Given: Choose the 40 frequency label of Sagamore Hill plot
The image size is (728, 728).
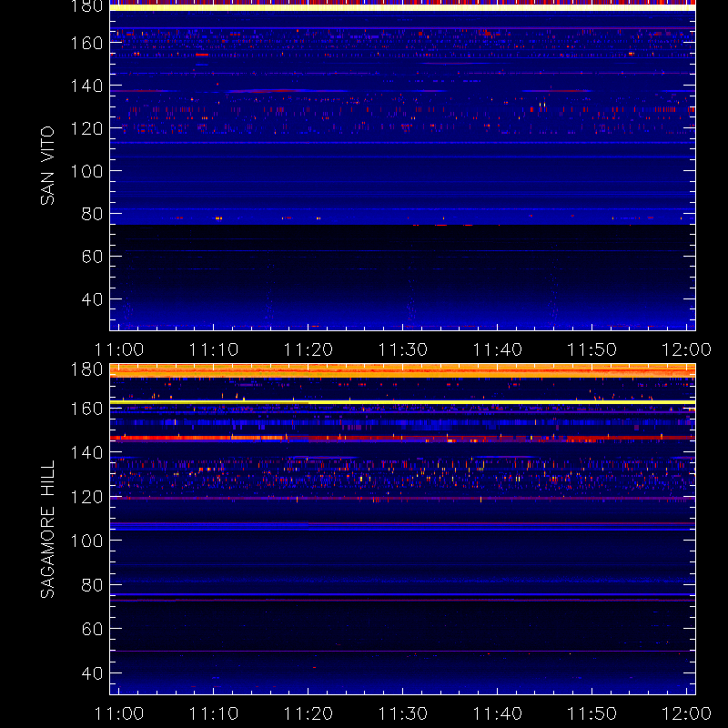Looking at the screenshot, I should pos(92,673).
